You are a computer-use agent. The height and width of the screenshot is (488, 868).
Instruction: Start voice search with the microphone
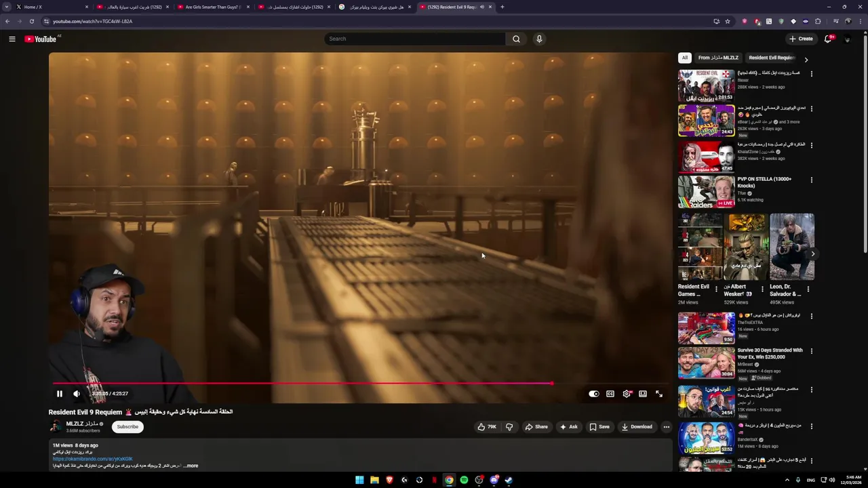(x=539, y=39)
